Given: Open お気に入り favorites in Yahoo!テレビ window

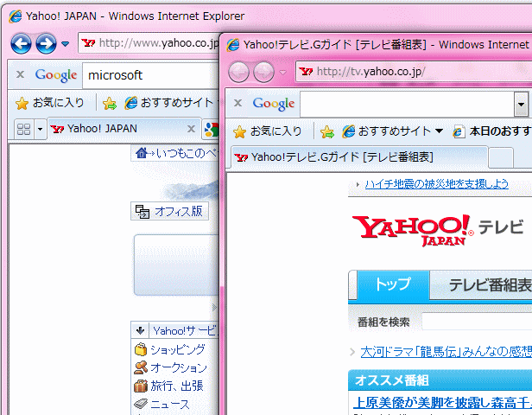Looking at the screenshot, I should pos(268,131).
